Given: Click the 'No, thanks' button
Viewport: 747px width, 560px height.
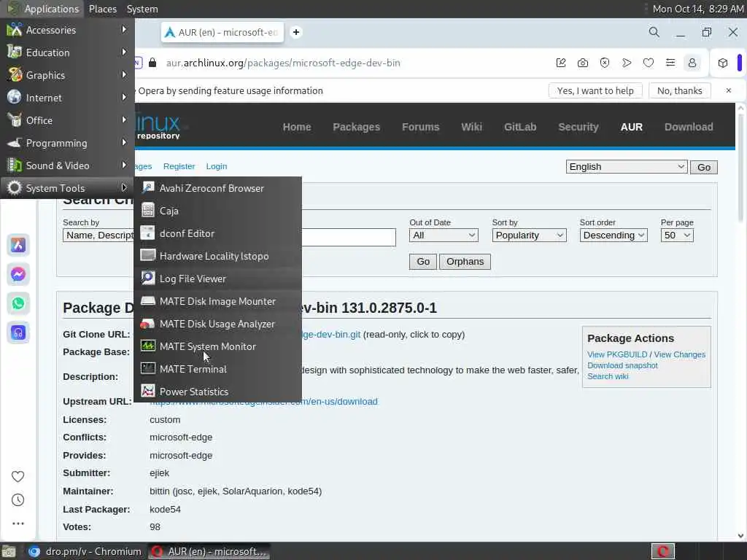Looking at the screenshot, I should (679, 90).
